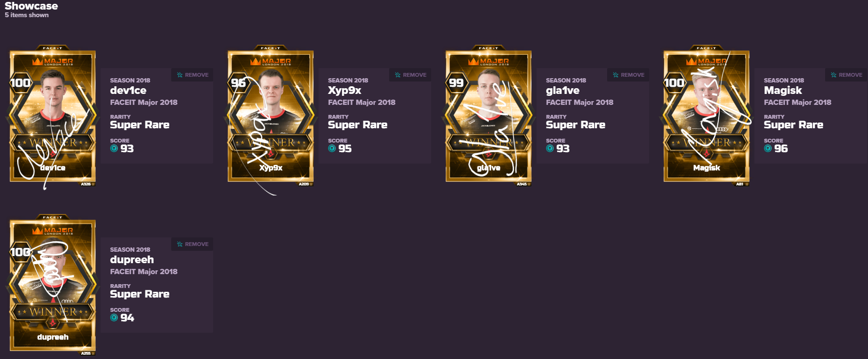Open the signed Xyp9x card thumbnail
The height and width of the screenshot is (359, 868).
pyautogui.click(x=270, y=116)
